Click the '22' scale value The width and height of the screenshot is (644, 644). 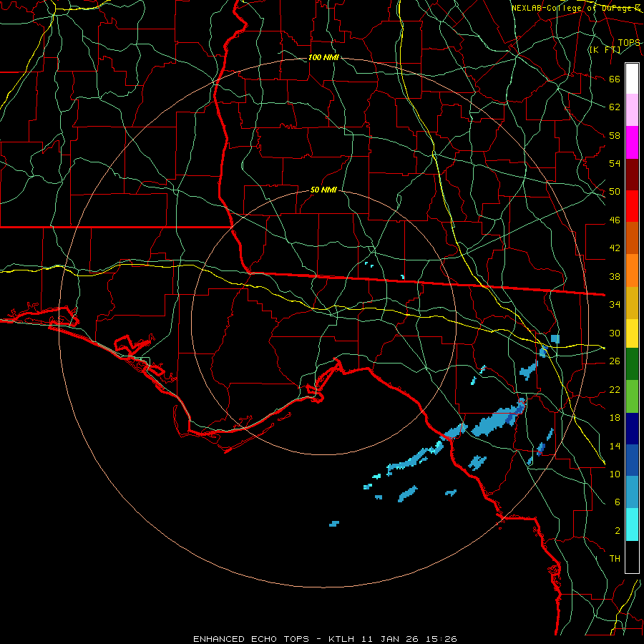coord(615,390)
